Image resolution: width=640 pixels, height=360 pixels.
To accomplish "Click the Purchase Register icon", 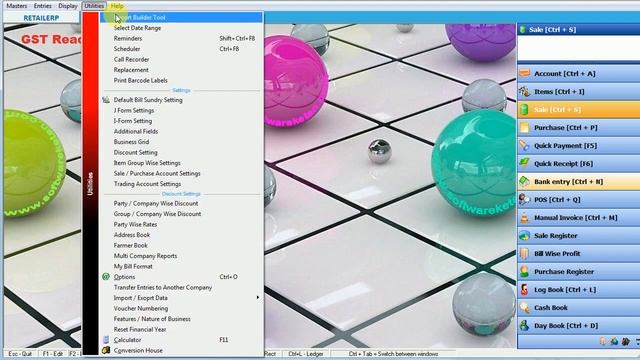I will coord(524,271).
